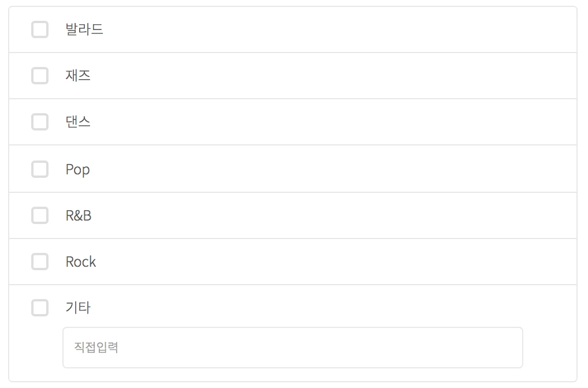588x388 pixels.
Task: Click the Pop label
Action: coord(77,169)
